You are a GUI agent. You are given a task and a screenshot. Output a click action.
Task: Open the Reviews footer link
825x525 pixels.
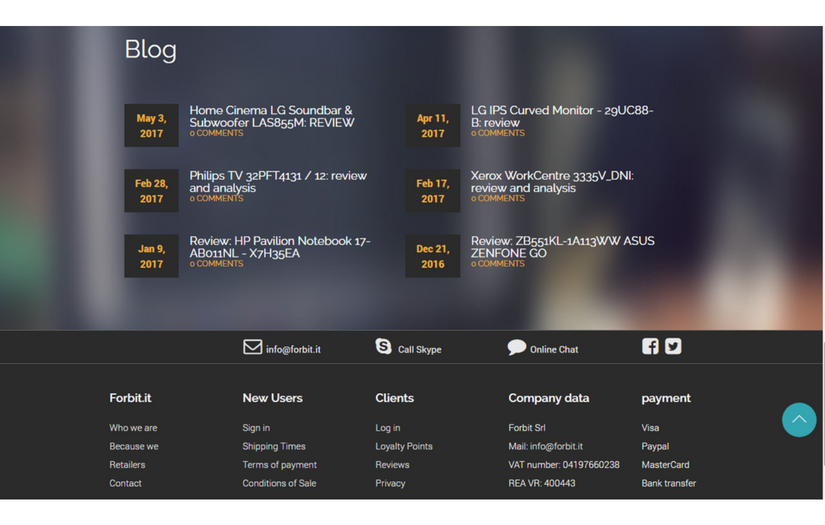pyautogui.click(x=392, y=465)
